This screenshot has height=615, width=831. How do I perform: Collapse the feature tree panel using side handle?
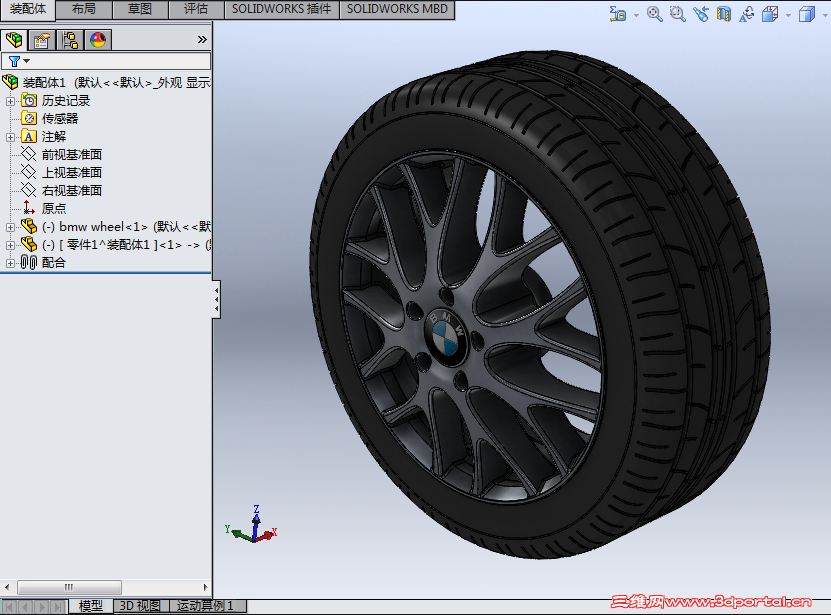216,300
